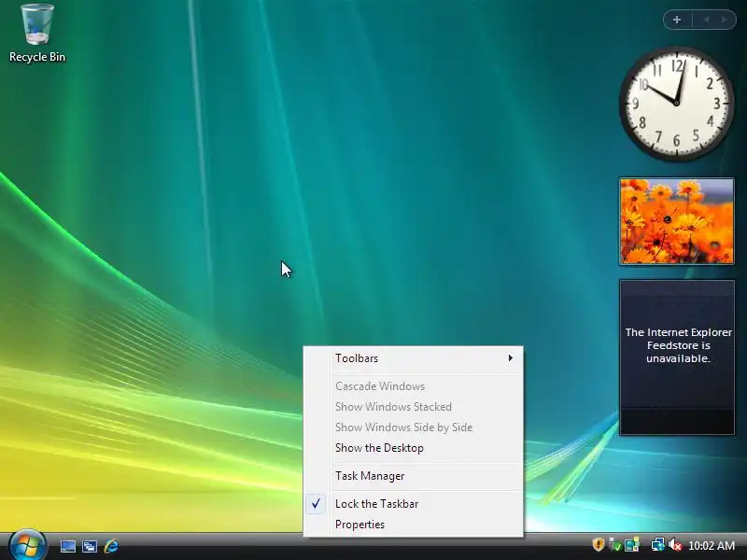Click the muted volume speaker icon
Screen dimensions: 747x560
tap(674, 545)
